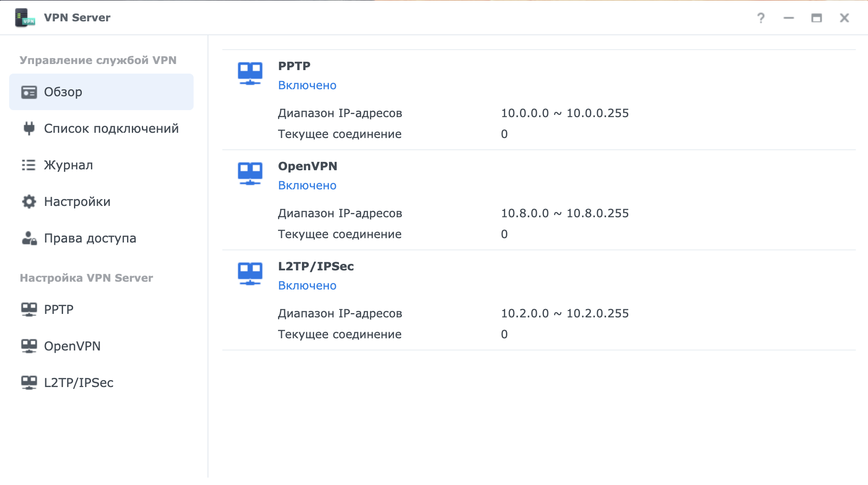Image resolution: width=868 pixels, height=485 pixels.
Task: Click the plug icon for Список подключений
Action: pos(29,128)
